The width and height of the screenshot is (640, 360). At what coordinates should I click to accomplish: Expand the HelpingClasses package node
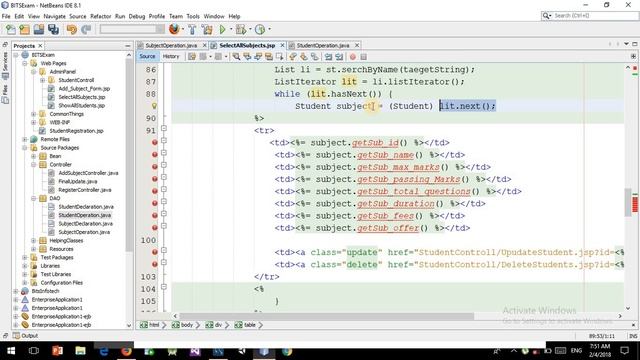pos(33,241)
